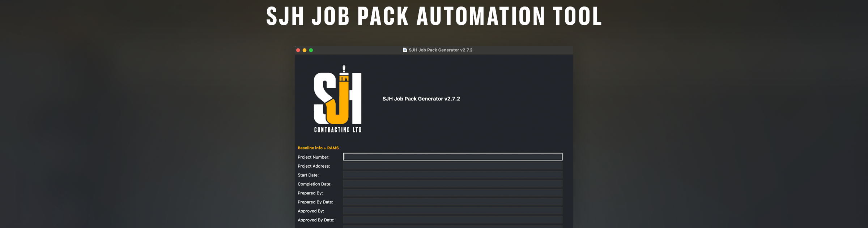
Task: Select the Start Date input box
Action: click(452, 175)
